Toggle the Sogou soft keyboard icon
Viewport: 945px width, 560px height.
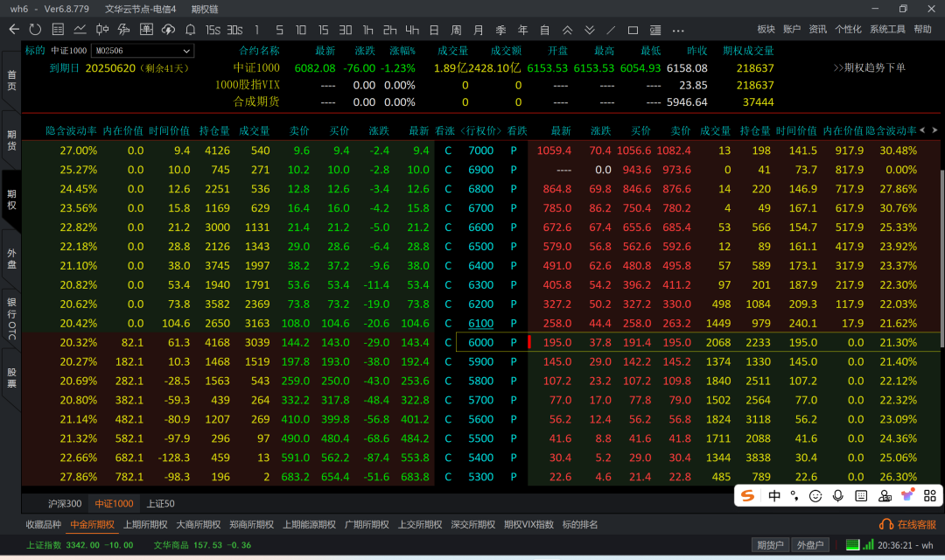860,496
